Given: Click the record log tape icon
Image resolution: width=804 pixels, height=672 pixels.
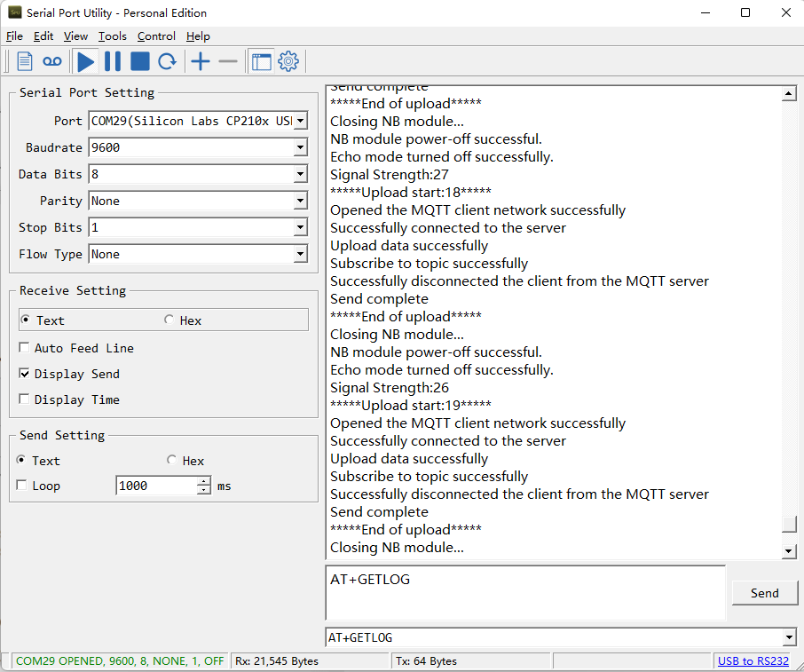Looking at the screenshot, I should [52, 61].
